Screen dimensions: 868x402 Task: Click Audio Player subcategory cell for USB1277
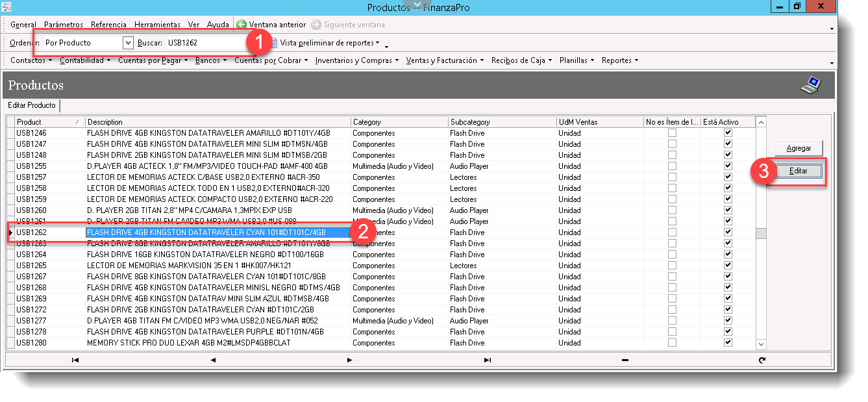point(502,321)
